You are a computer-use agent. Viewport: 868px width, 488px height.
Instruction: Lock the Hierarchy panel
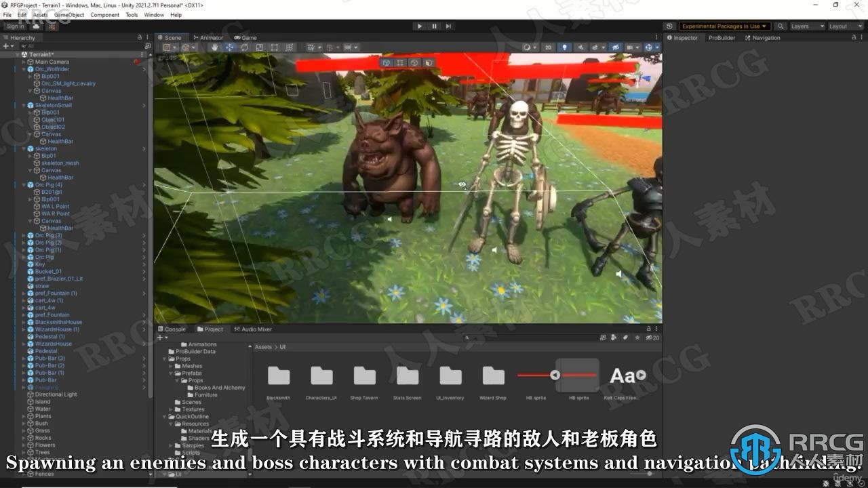click(x=140, y=38)
